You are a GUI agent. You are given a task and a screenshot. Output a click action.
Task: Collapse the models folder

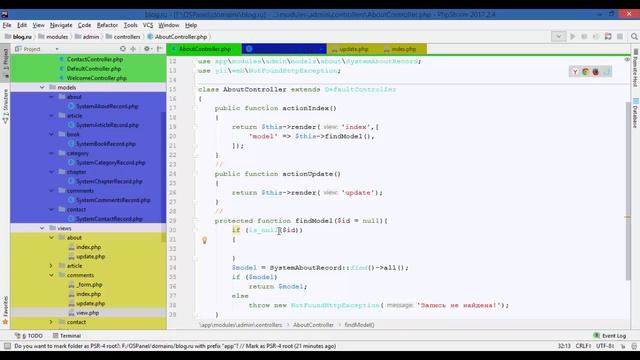click(42, 87)
